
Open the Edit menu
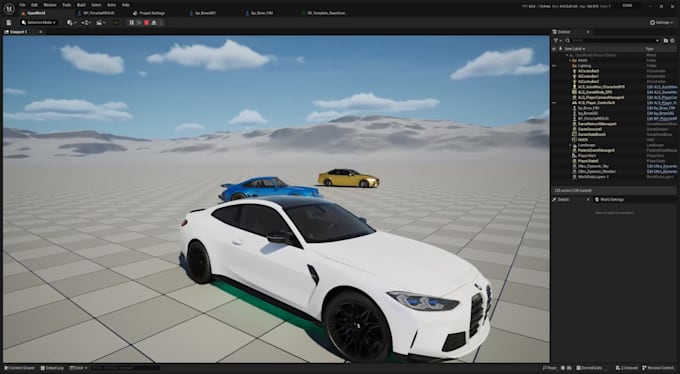coord(35,5)
